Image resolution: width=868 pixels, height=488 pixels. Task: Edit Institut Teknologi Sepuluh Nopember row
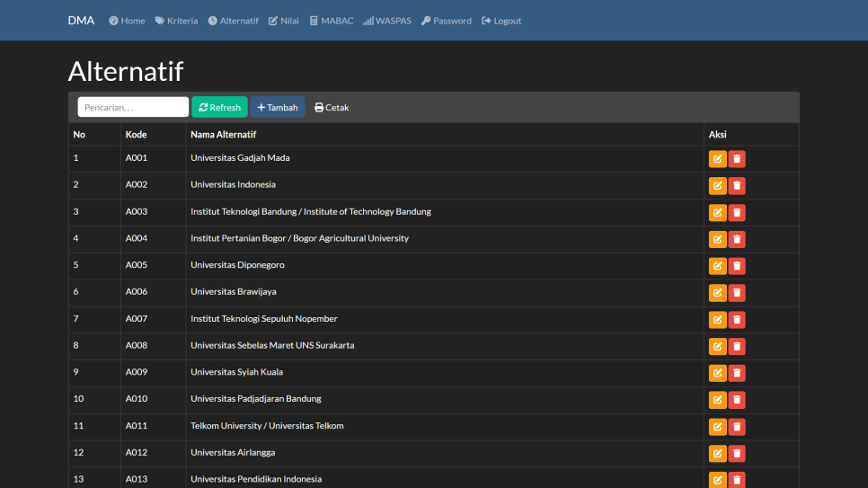717,320
